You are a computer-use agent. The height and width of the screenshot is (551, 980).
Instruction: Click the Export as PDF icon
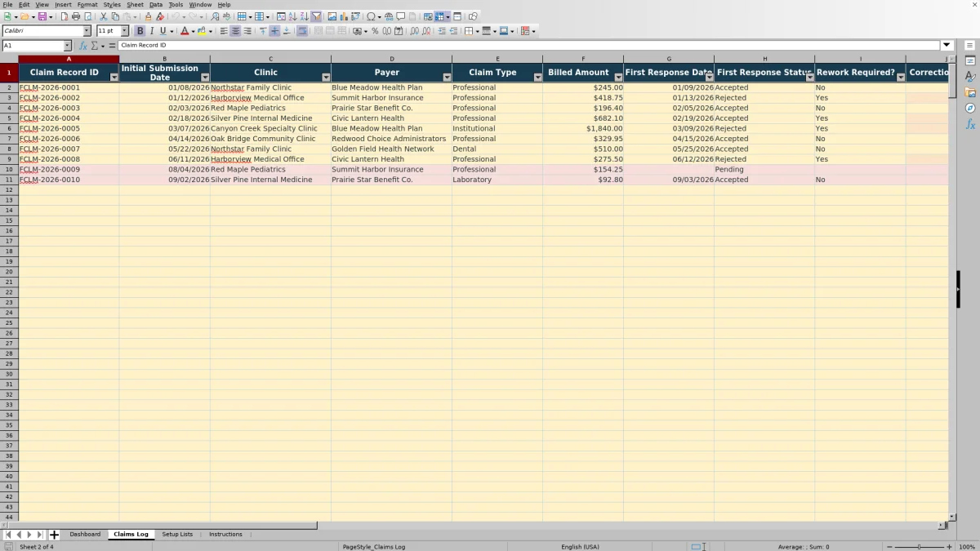pyautogui.click(x=64, y=16)
